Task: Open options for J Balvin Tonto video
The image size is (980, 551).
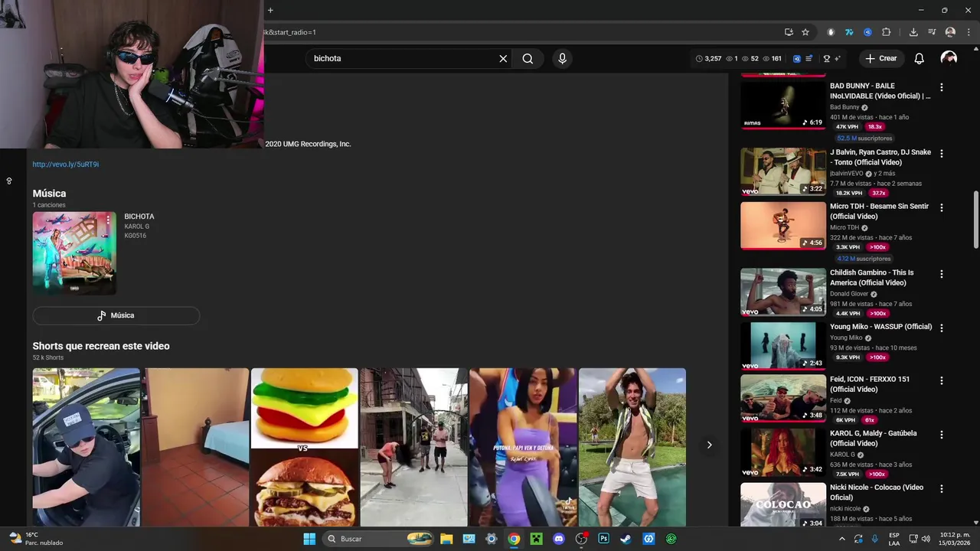Action: tap(942, 154)
